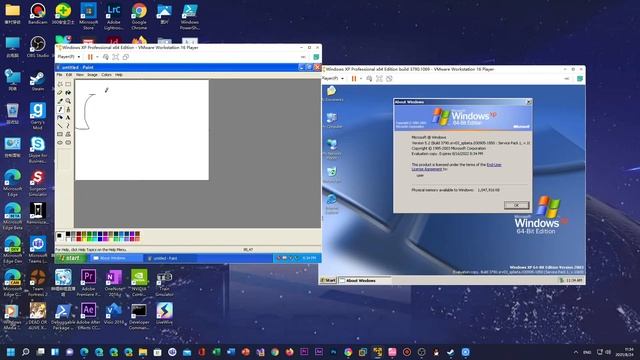Enter full screen in right VMware window
The height and width of the screenshot is (360, 640).
pos(379,79)
